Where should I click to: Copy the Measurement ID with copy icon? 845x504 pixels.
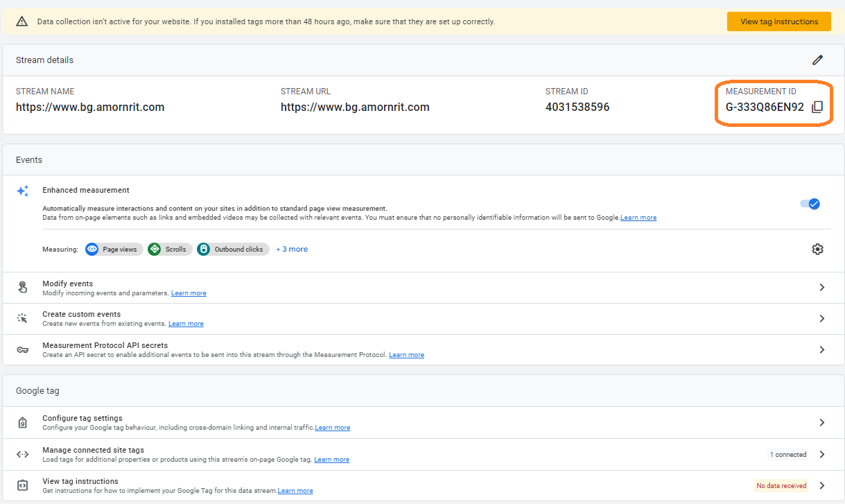click(817, 107)
